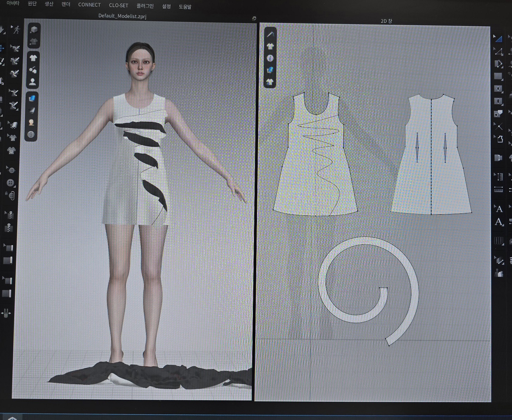This screenshot has height=420, width=512.
Task: Open the 아바타 menu
Action: point(13,3)
